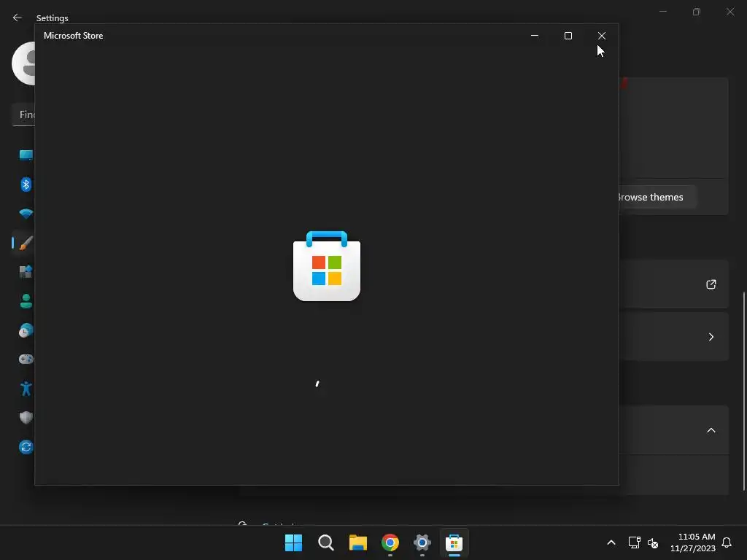Open external link icon in Settings panel

[711, 284]
